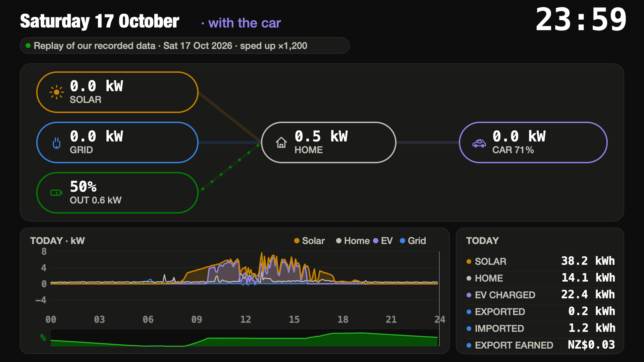
Task: Toggle the Solar series in chart legend
Action: [309, 241]
